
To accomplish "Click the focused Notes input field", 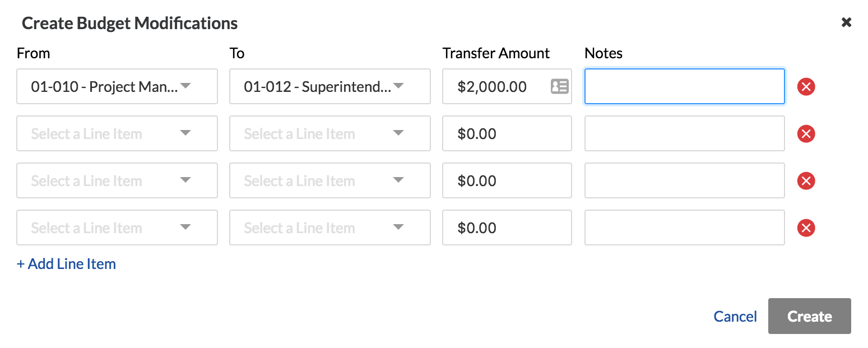I will (684, 86).
